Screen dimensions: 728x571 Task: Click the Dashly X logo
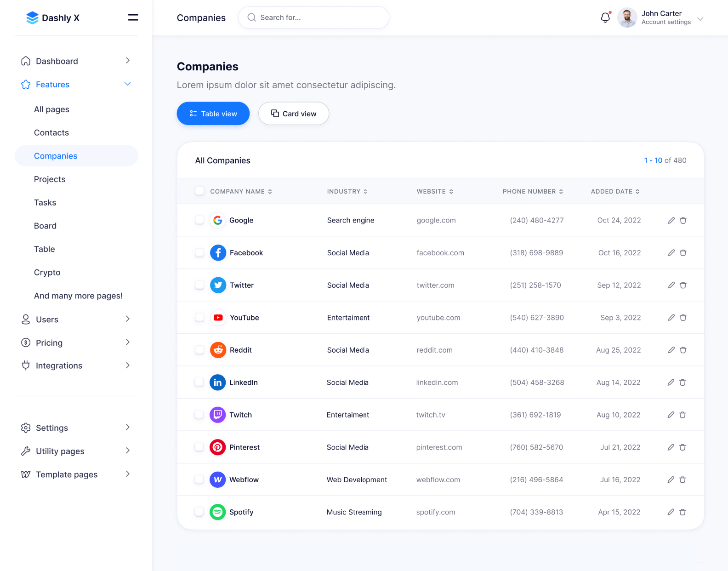[x=52, y=18]
